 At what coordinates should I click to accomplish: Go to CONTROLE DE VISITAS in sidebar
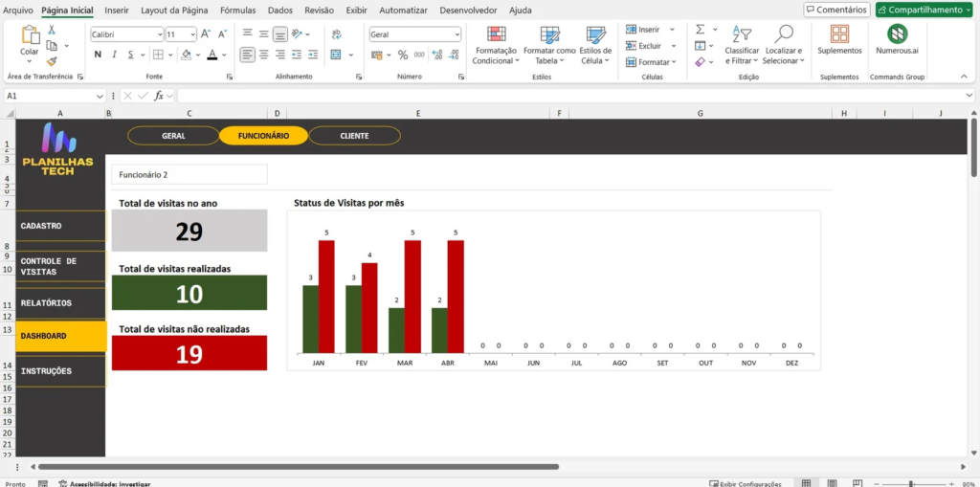click(x=59, y=266)
